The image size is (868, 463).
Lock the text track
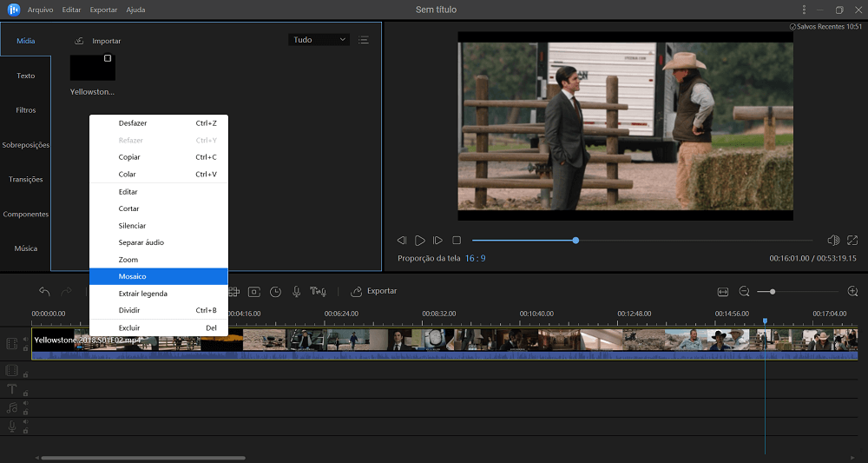(25, 394)
